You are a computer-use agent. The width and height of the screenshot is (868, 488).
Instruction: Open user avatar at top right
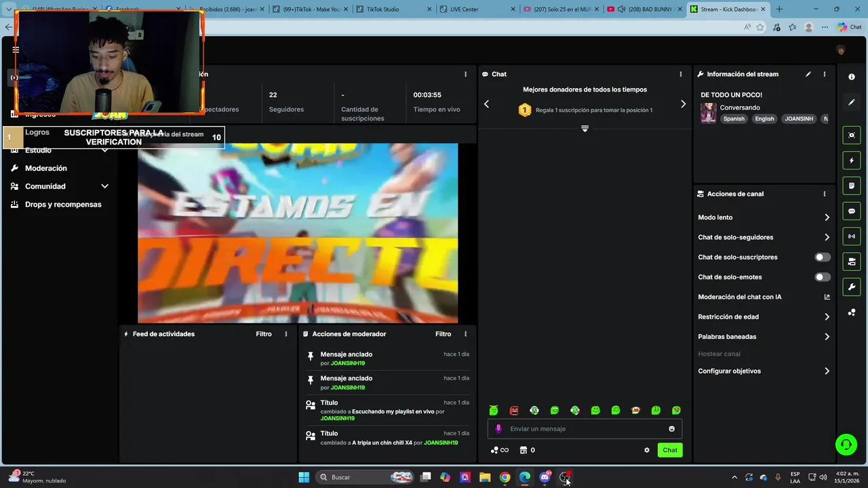click(841, 50)
